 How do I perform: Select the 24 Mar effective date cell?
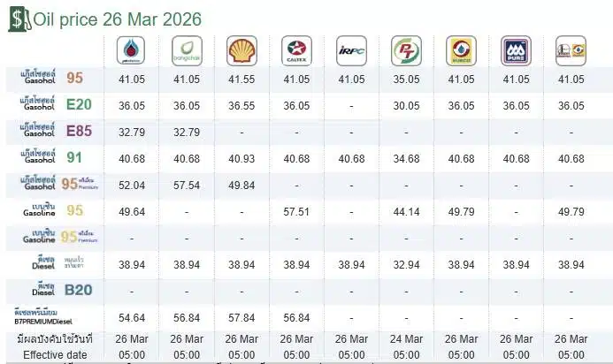406,339
